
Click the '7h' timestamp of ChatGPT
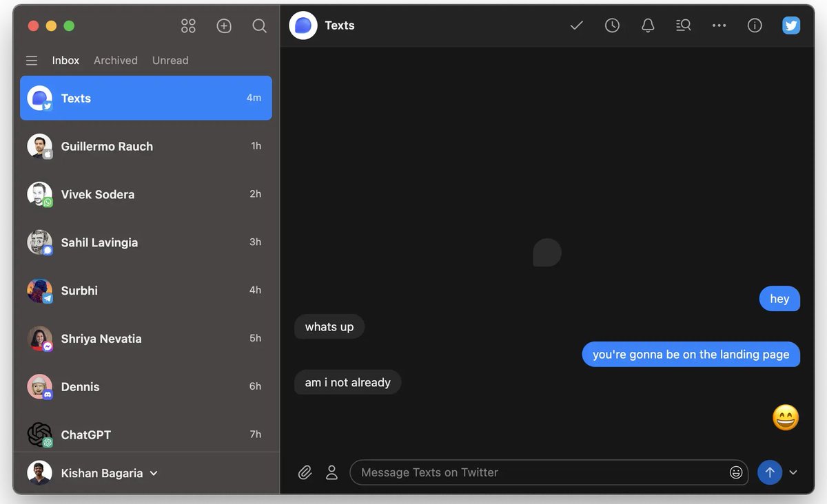(x=256, y=434)
